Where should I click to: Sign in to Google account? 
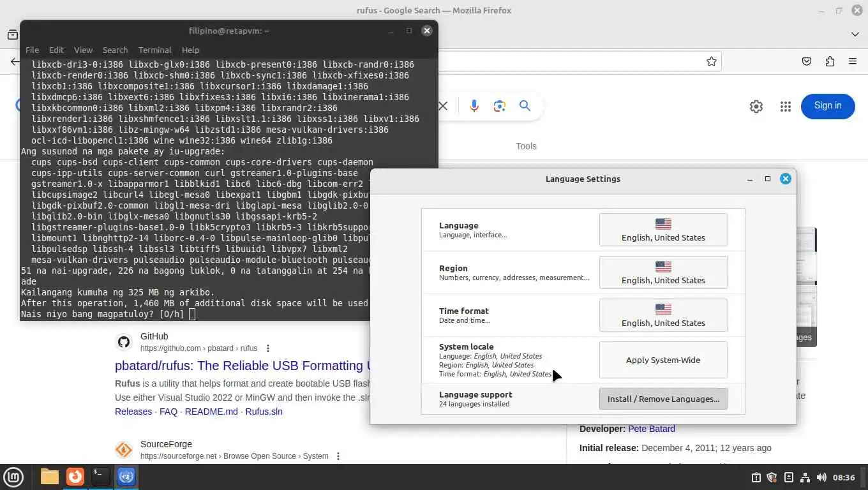click(828, 106)
